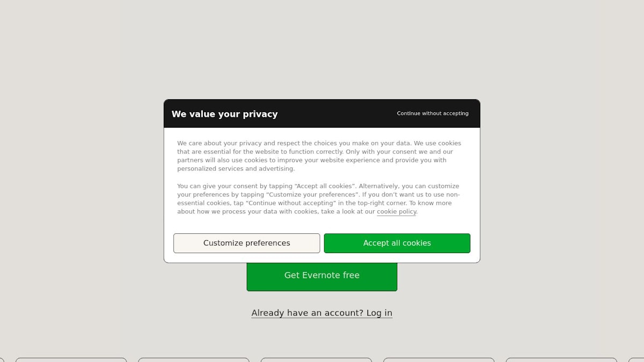Follow the Already have an account? Log in link
Image resolution: width=644 pixels, height=362 pixels.
(321, 313)
